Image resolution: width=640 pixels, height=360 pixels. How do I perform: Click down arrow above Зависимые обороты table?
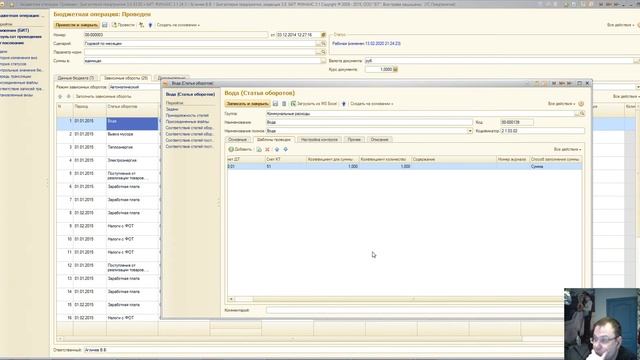point(69,96)
